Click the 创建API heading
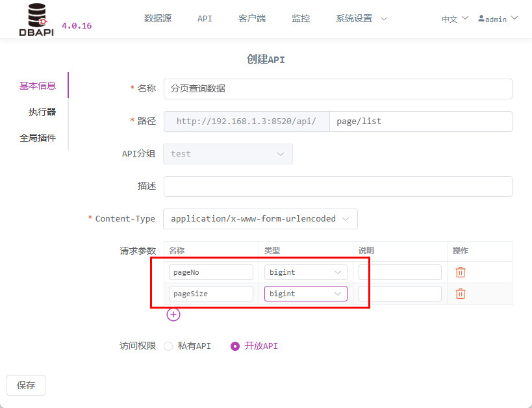 (x=266, y=59)
